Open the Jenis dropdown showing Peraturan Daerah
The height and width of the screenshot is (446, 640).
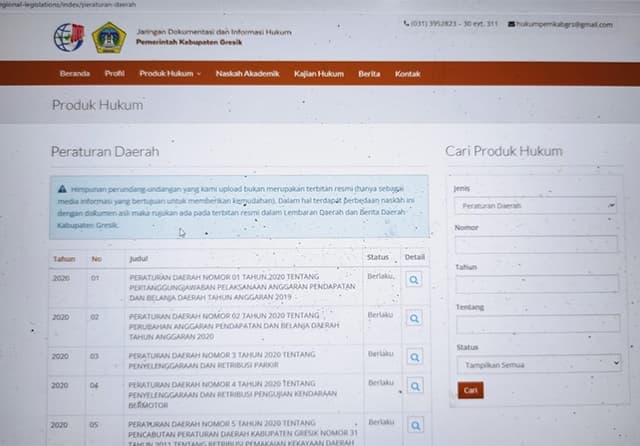[536, 205]
